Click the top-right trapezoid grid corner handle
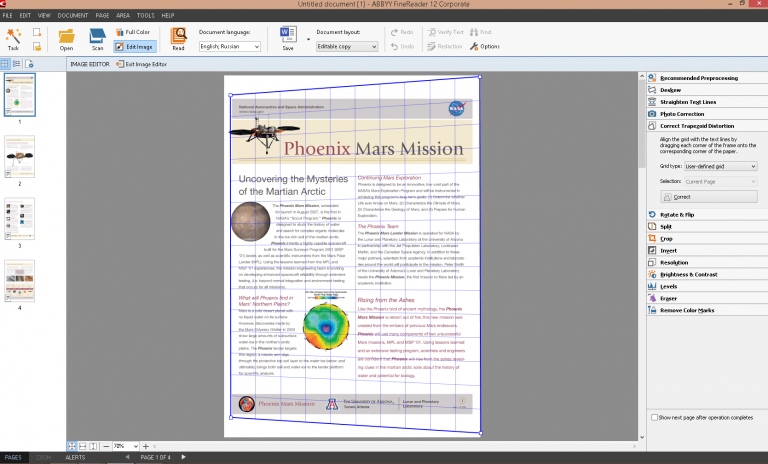 (x=480, y=76)
